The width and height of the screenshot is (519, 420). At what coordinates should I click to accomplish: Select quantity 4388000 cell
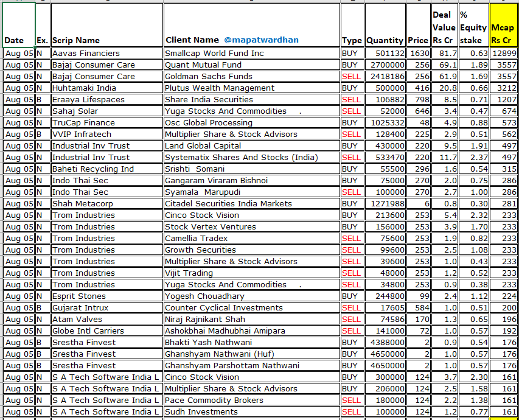[385, 343]
